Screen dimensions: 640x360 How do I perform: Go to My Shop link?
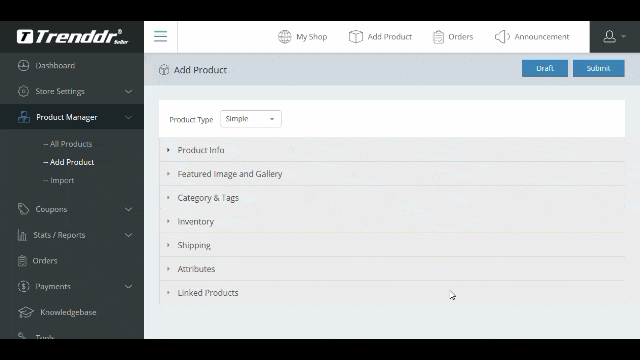(311, 37)
